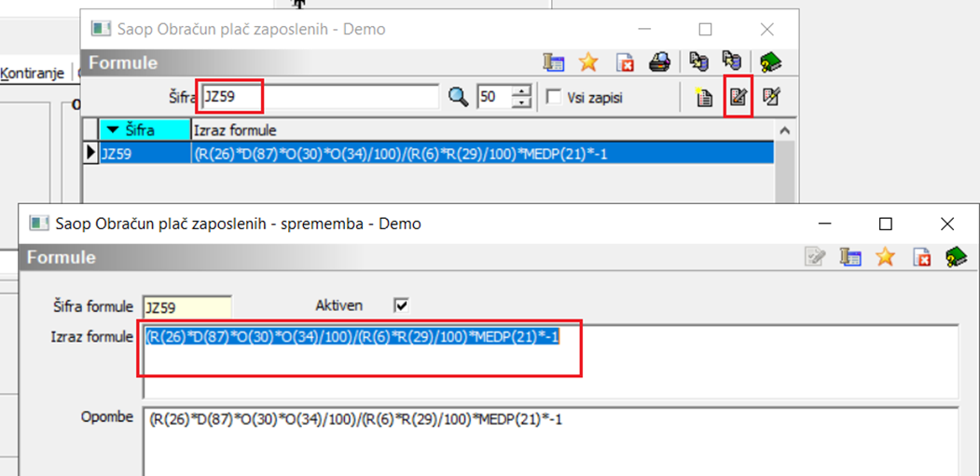Select the JZ59 cell in the grid
980x476 pixels.
(145, 153)
